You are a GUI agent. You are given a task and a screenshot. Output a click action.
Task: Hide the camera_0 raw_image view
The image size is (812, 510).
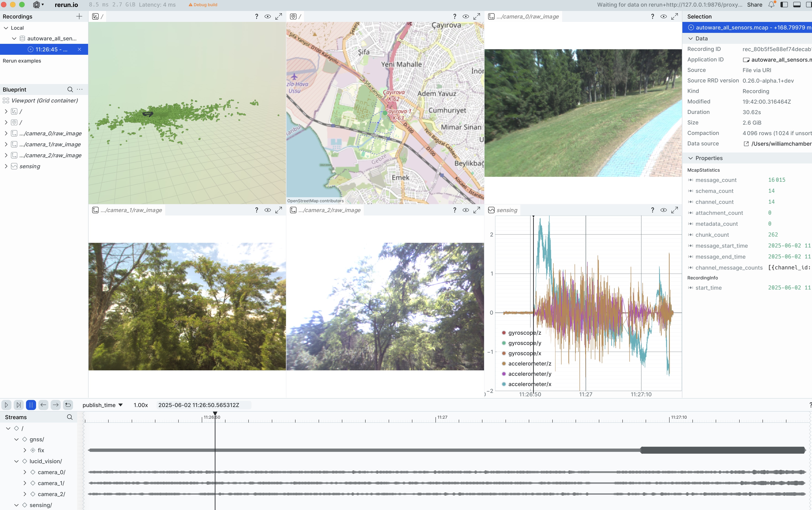point(663,16)
